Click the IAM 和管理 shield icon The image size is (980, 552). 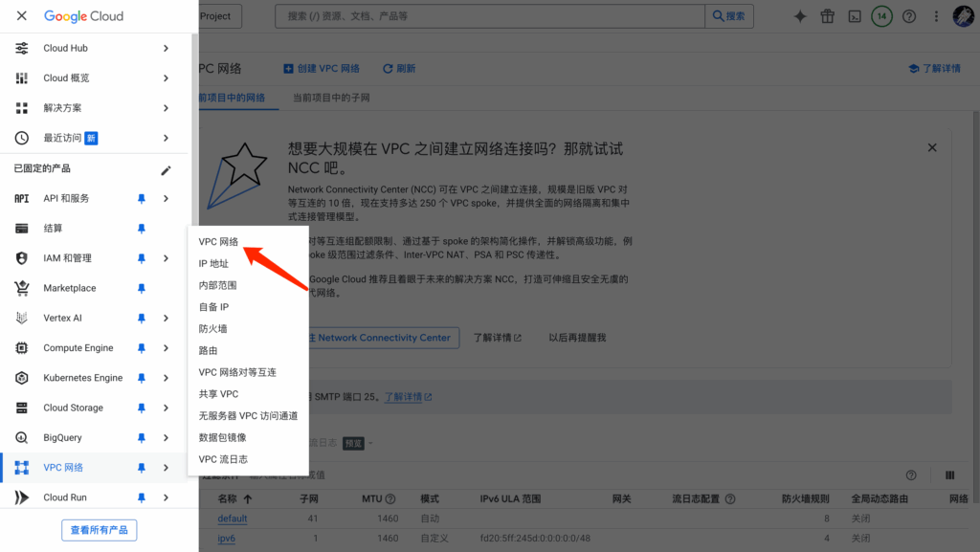pyautogui.click(x=22, y=258)
